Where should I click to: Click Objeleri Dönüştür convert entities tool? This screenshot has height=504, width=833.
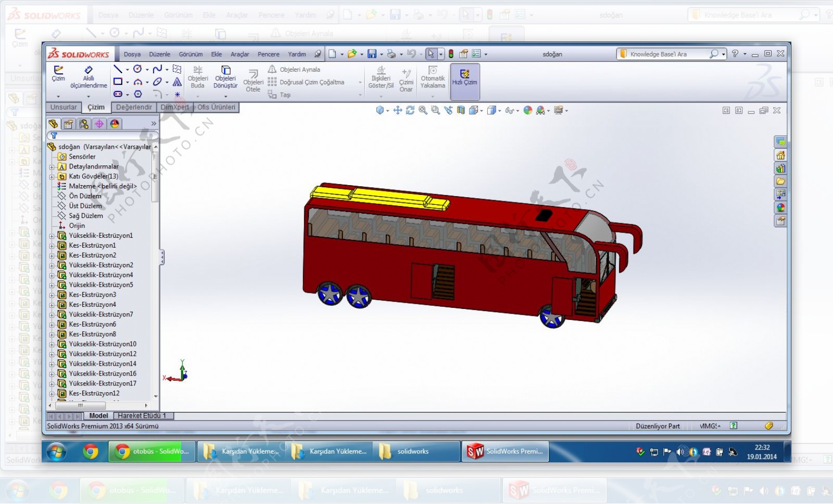[225, 77]
